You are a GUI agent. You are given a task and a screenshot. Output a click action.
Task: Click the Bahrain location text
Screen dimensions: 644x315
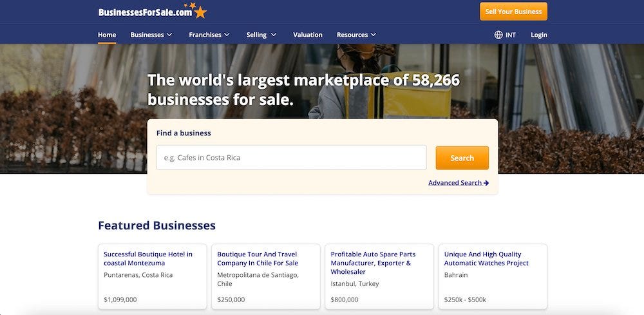456,275
